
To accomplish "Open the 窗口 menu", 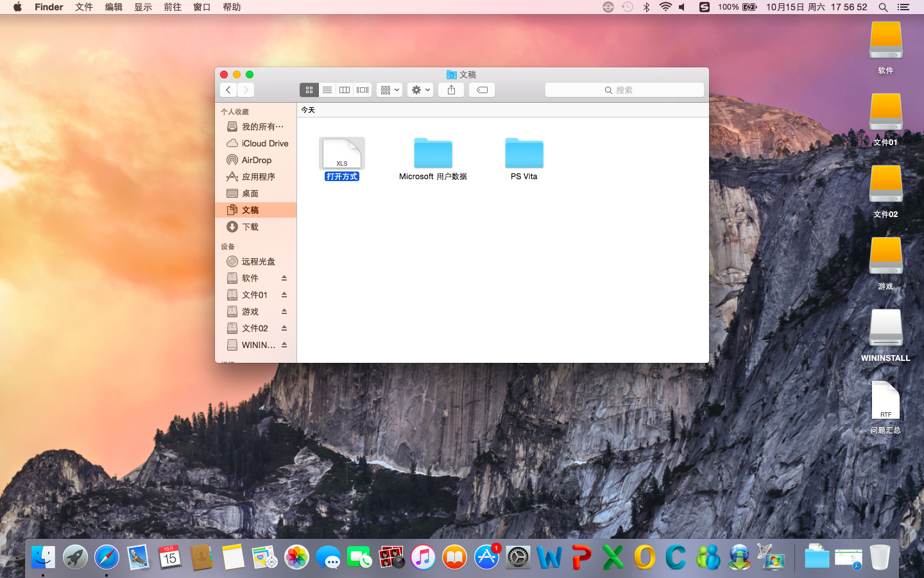I will (x=202, y=7).
